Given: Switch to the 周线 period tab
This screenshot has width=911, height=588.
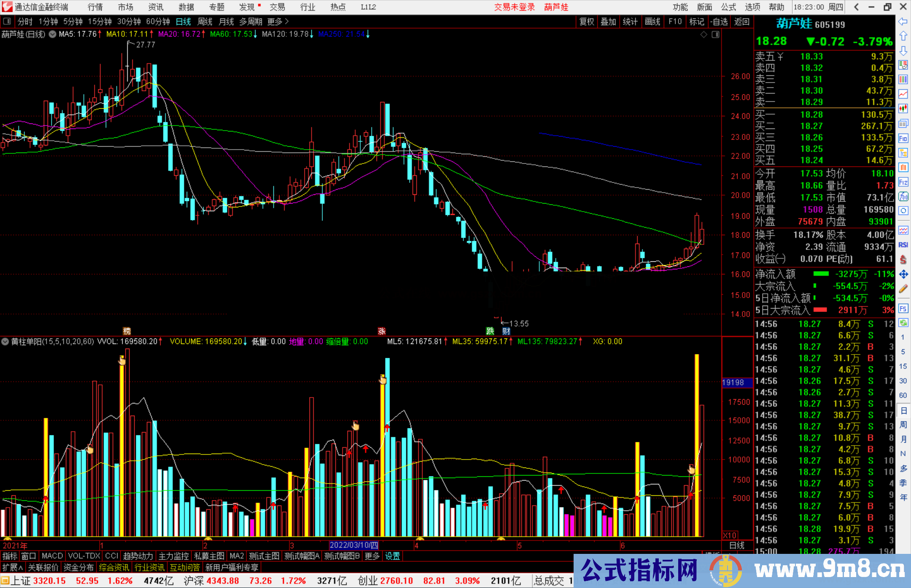Looking at the screenshot, I should (205, 21).
